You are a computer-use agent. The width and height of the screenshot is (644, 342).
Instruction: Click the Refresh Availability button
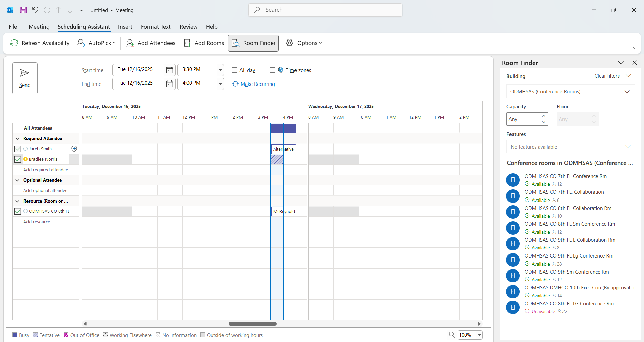(x=40, y=43)
